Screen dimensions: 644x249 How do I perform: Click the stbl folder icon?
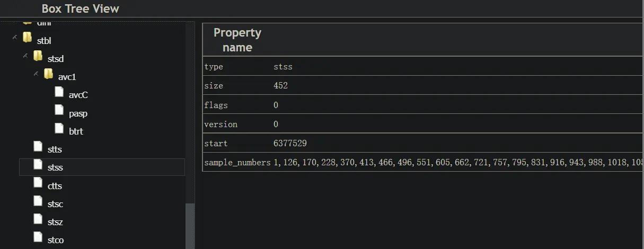tap(27, 38)
